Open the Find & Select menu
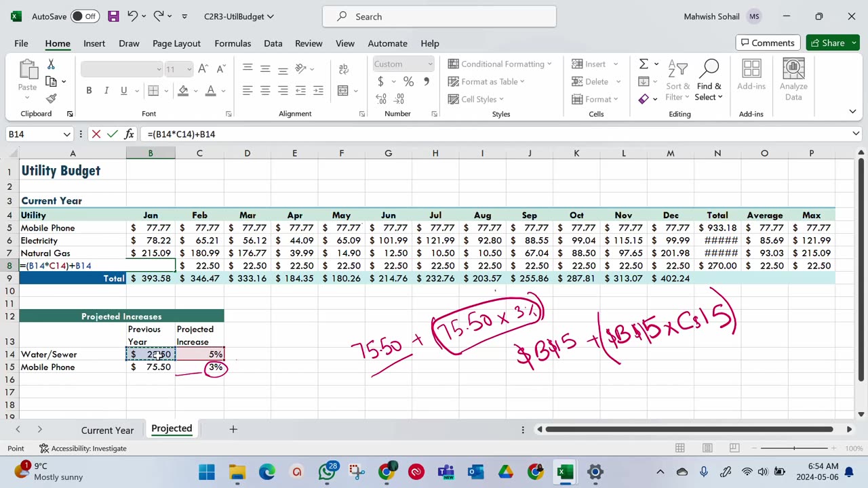This screenshot has width=868, height=488. [x=709, y=80]
